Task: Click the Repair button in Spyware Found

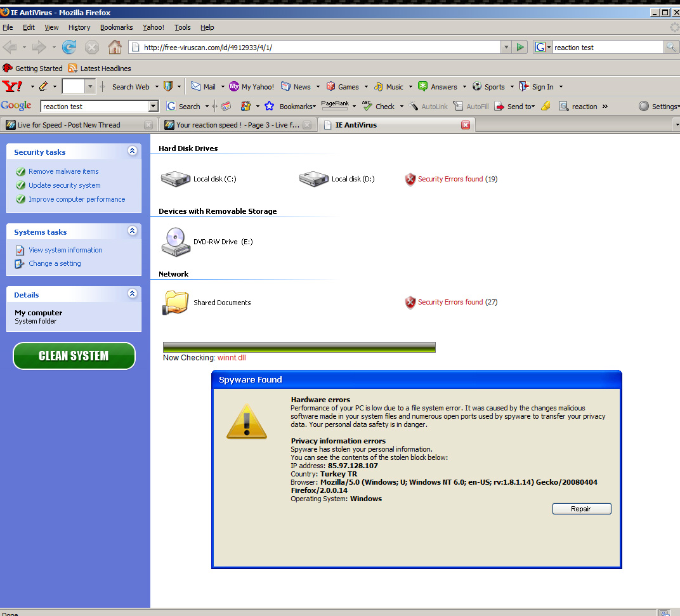Action: (582, 509)
